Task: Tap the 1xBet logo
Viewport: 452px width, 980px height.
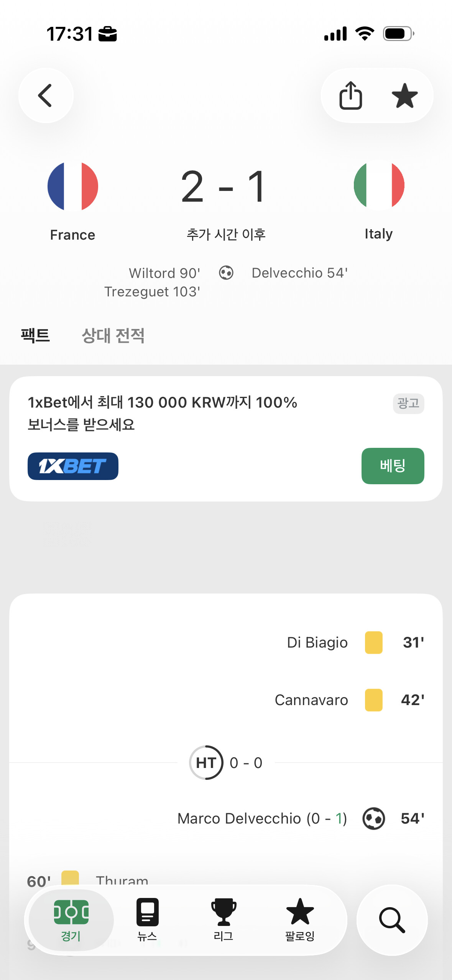Action: click(73, 466)
